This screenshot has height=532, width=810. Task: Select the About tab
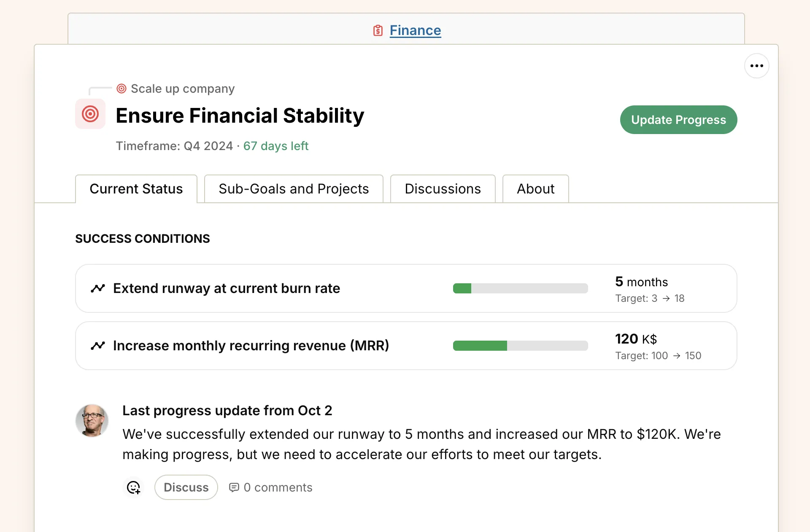point(535,189)
